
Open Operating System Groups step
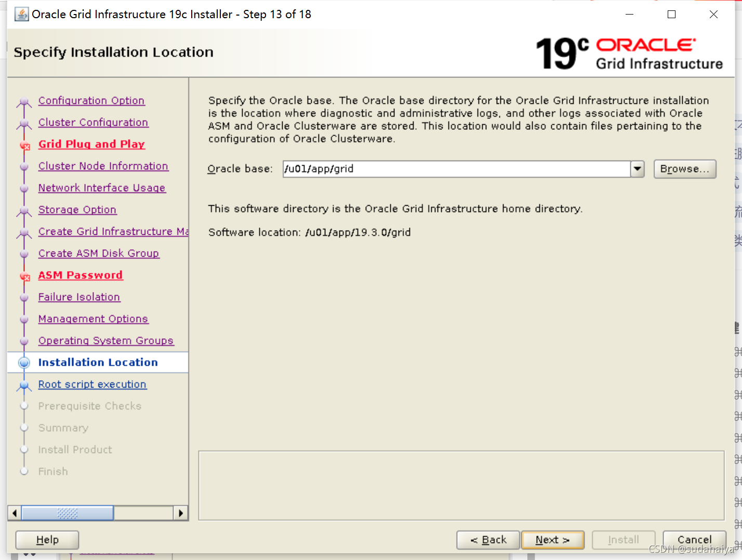pos(106,341)
